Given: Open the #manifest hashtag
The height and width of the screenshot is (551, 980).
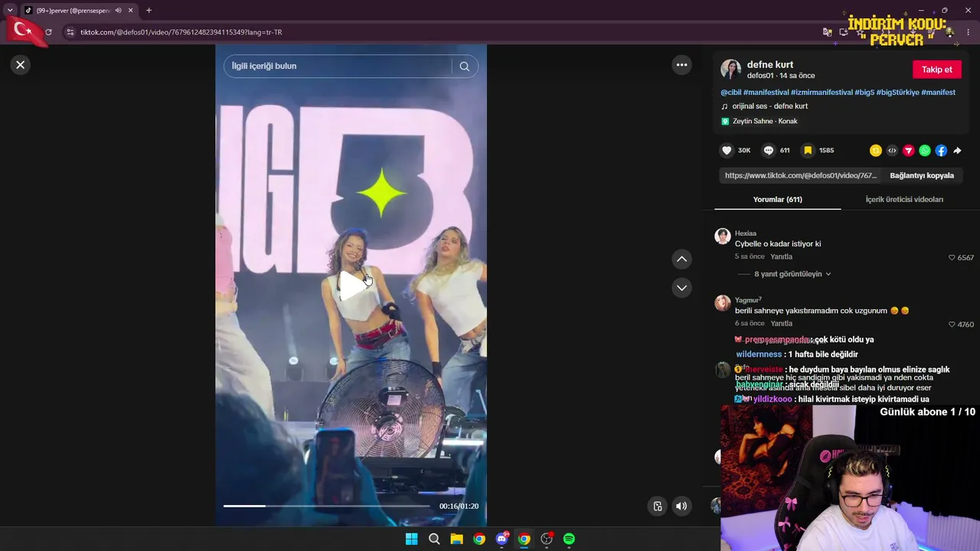Looking at the screenshot, I should tap(939, 93).
